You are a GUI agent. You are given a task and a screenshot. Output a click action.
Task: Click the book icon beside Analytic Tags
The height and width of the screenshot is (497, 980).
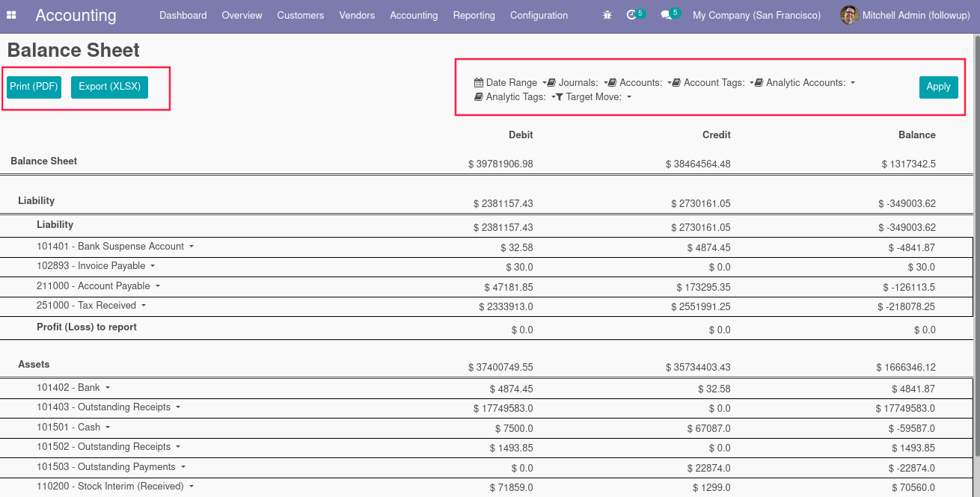479,97
